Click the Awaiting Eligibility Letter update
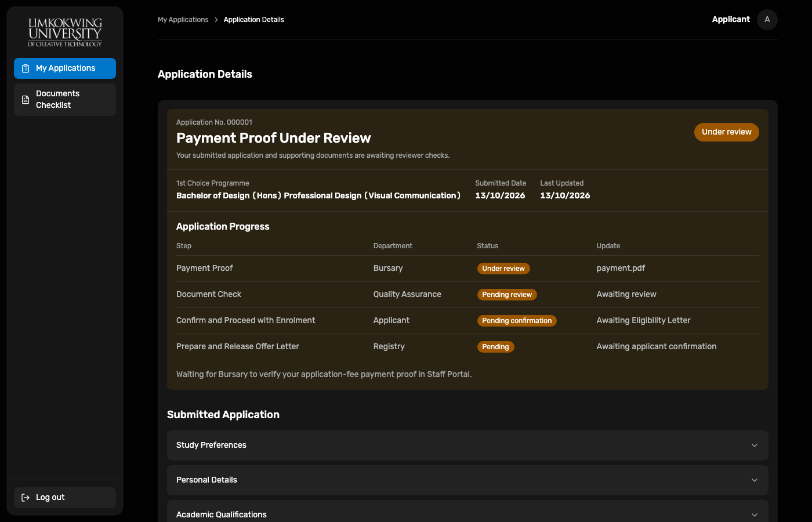The width and height of the screenshot is (812, 522). pos(644,321)
